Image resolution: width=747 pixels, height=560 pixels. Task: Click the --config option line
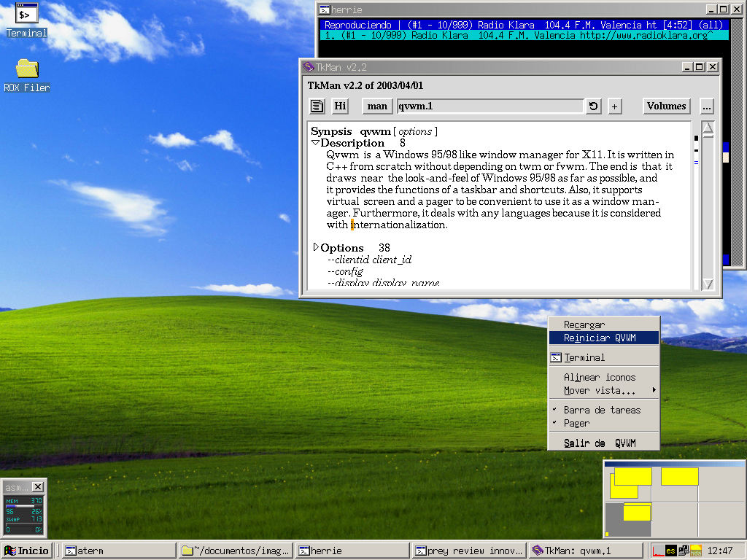345,271
